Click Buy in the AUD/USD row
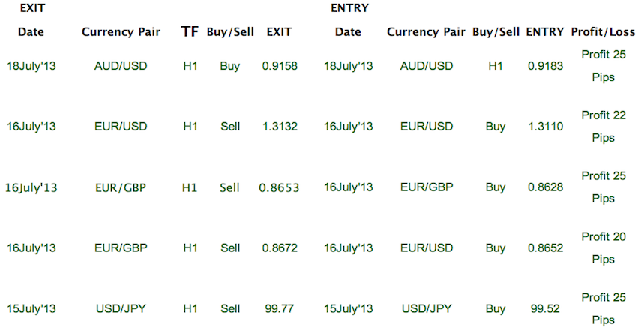 tap(230, 66)
